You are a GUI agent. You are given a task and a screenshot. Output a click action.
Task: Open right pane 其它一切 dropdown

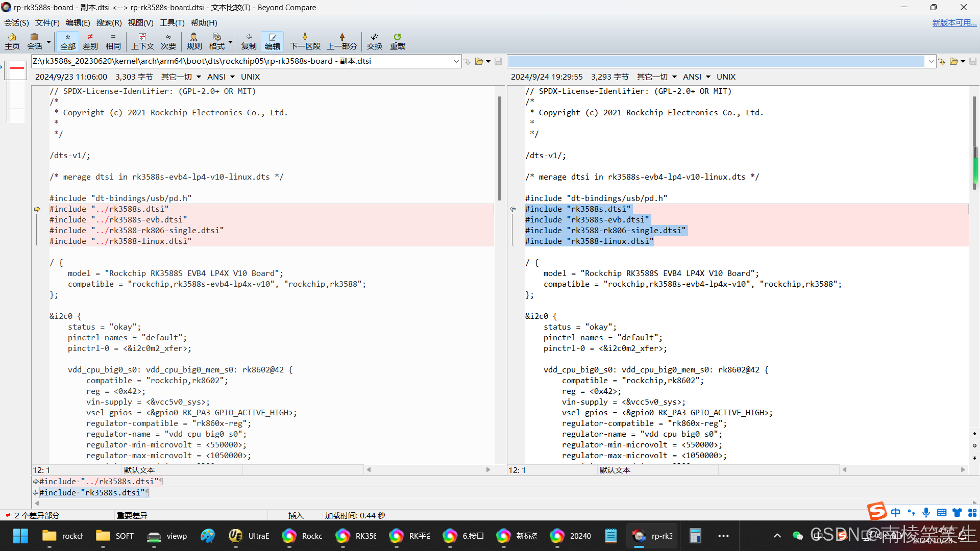656,77
